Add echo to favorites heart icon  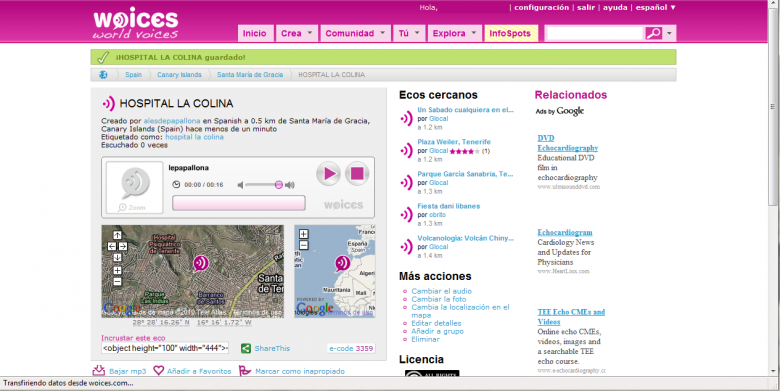click(x=158, y=371)
